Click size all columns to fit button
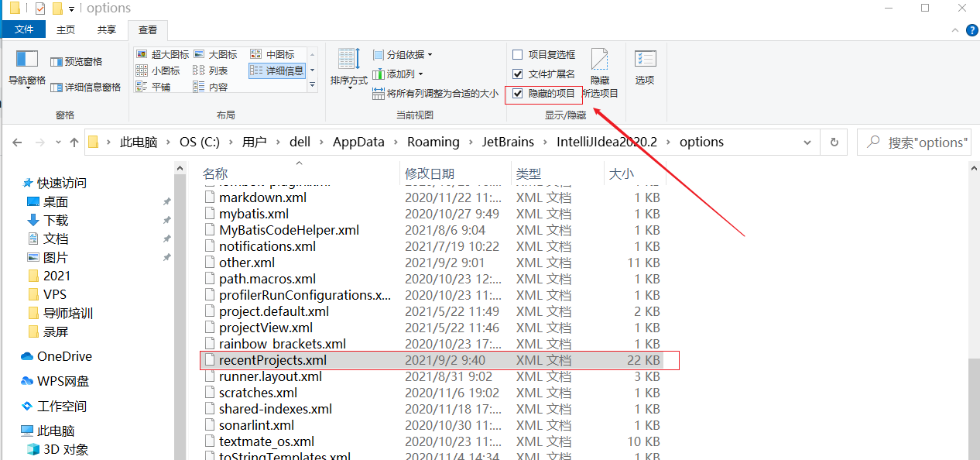Image resolution: width=980 pixels, height=460 pixels. [x=435, y=94]
